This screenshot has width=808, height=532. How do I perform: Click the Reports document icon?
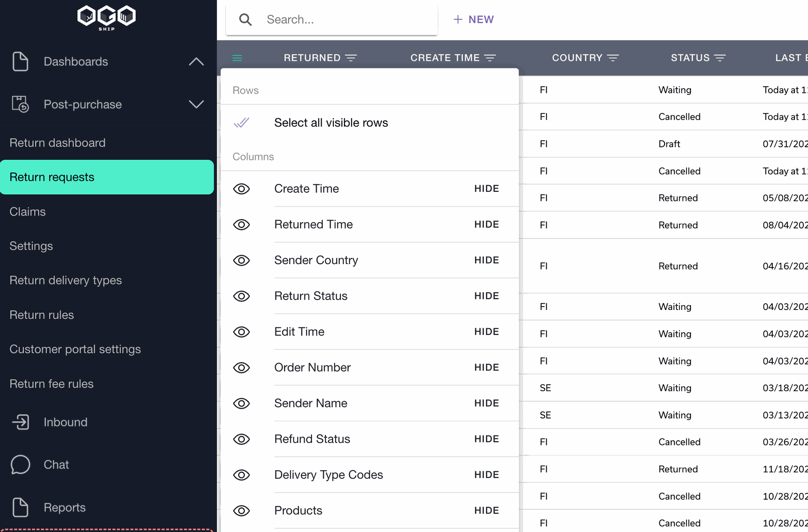pos(20,507)
